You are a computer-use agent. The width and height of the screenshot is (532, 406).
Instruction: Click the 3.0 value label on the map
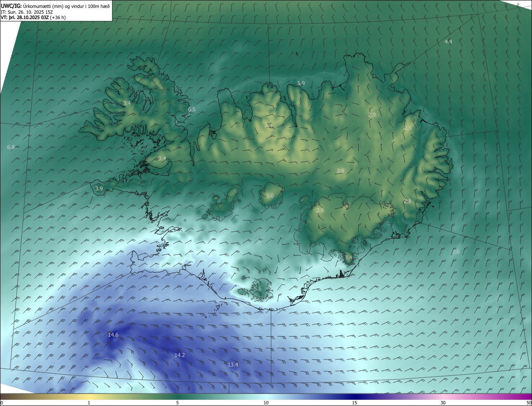coord(270,196)
